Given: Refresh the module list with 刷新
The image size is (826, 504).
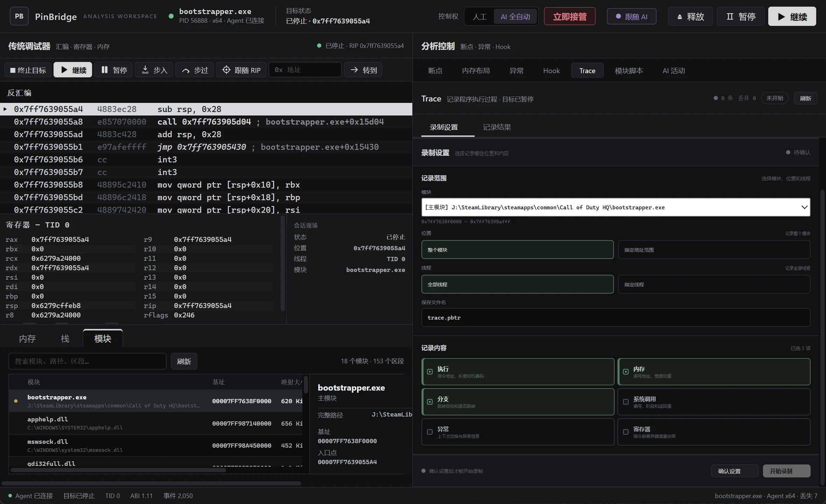Looking at the screenshot, I should [184, 361].
